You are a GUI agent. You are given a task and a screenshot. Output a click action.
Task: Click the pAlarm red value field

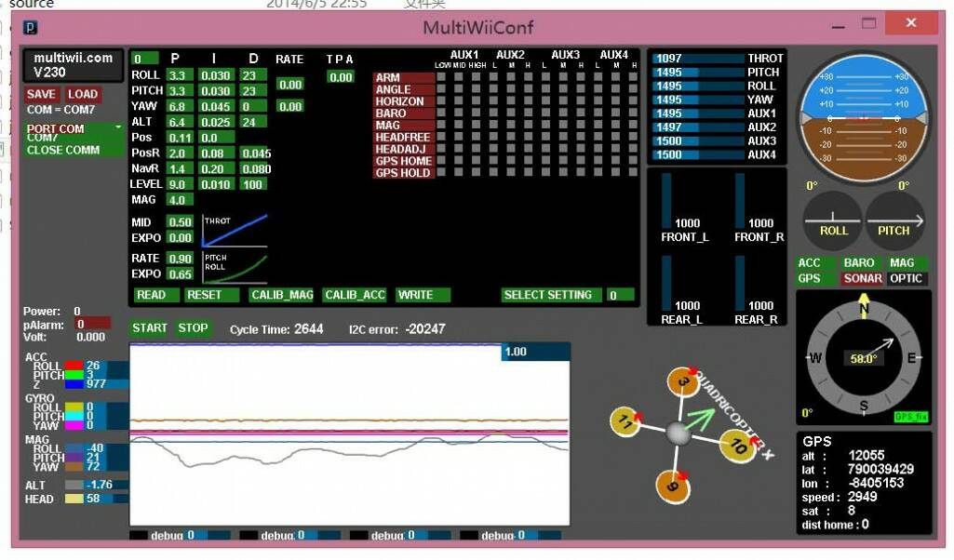(92, 324)
